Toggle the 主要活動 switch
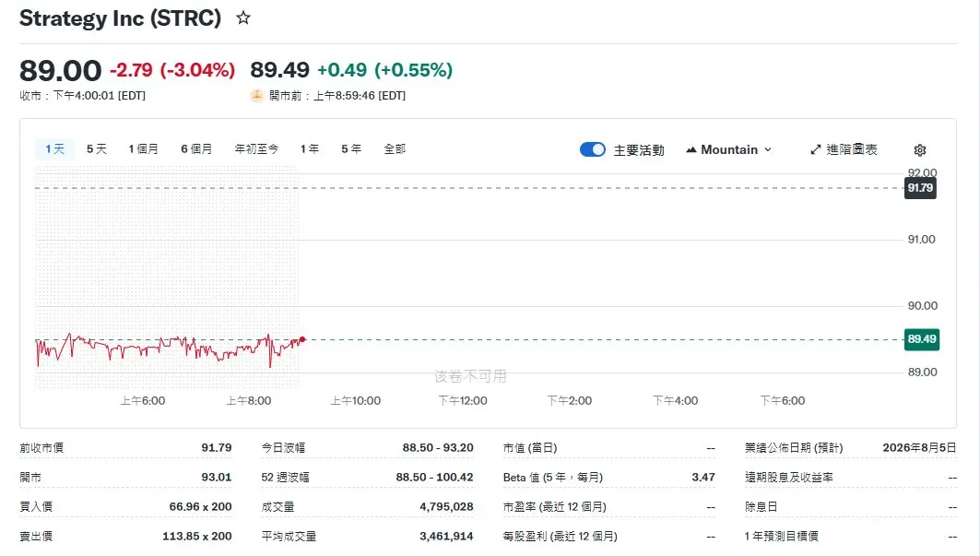The height and width of the screenshot is (556, 980). pyautogui.click(x=593, y=149)
